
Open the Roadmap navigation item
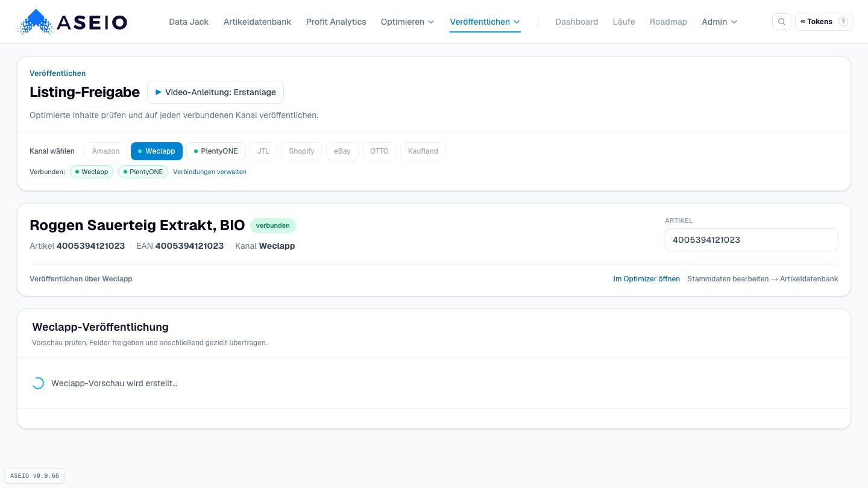pos(668,22)
